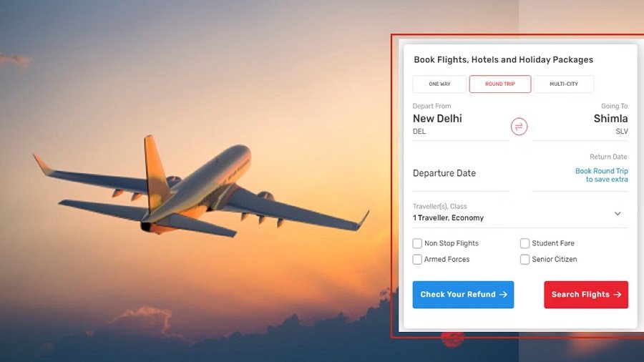Tick the Student Fare checkbox
The width and height of the screenshot is (644, 362).
tap(525, 243)
